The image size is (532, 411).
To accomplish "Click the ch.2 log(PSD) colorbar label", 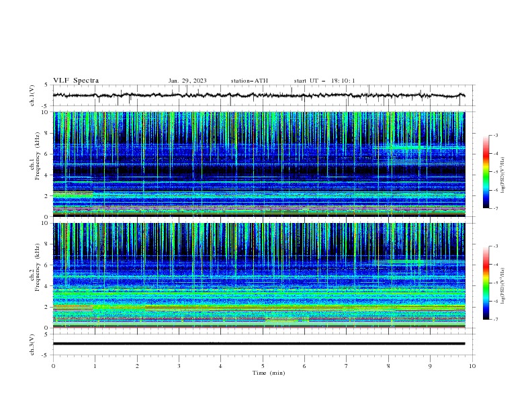I will click(502, 286).
